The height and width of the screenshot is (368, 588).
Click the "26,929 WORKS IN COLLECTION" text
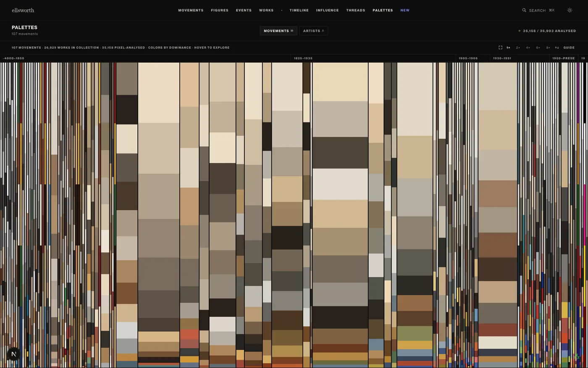point(71,48)
